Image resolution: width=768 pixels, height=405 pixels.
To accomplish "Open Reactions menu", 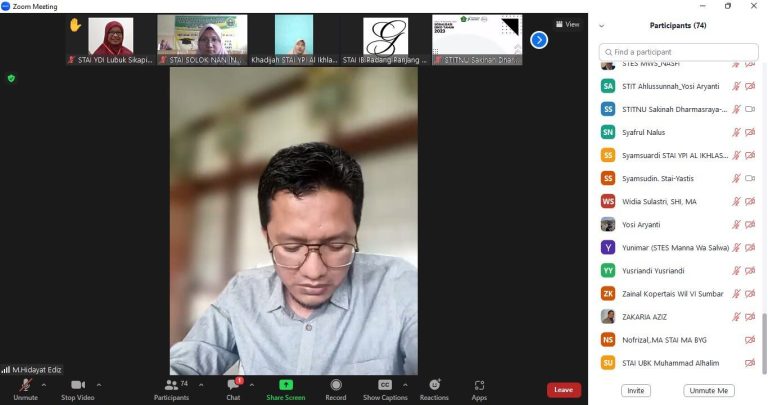I will (434, 390).
